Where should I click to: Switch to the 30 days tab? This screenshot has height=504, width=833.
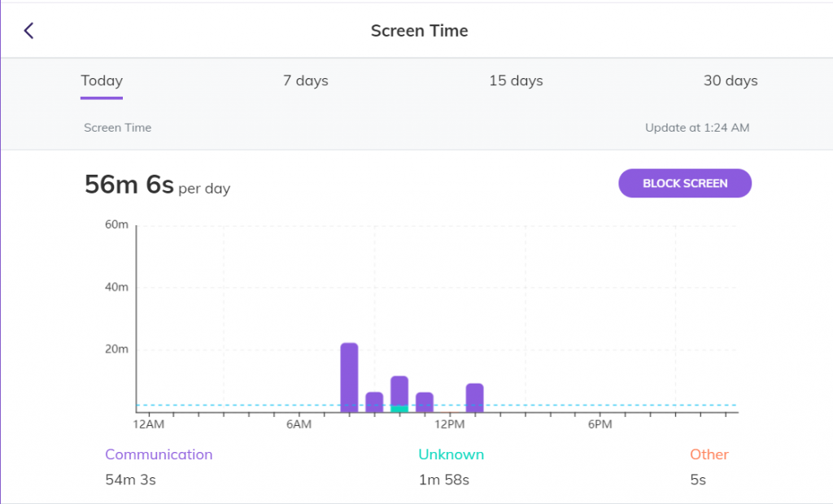(730, 80)
